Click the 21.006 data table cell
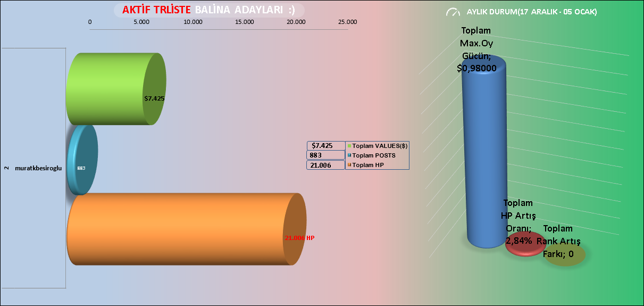The width and height of the screenshot is (644, 306). [x=326, y=165]
